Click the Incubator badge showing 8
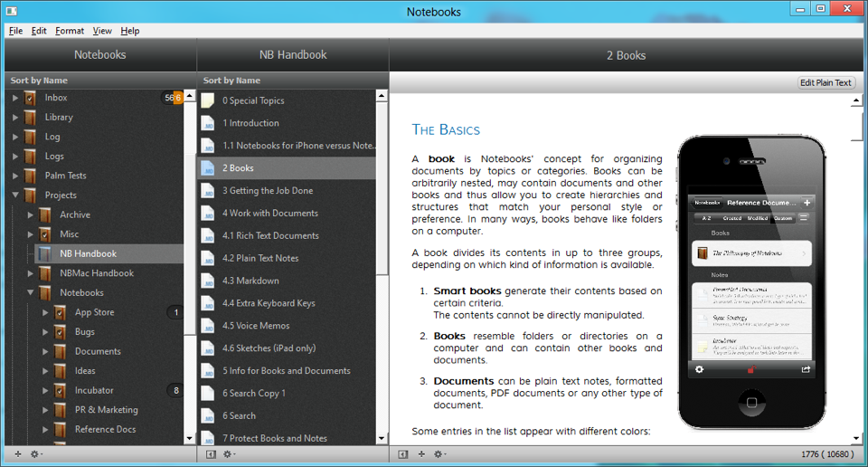Screen dimensions: 868x467 (176, 391)
